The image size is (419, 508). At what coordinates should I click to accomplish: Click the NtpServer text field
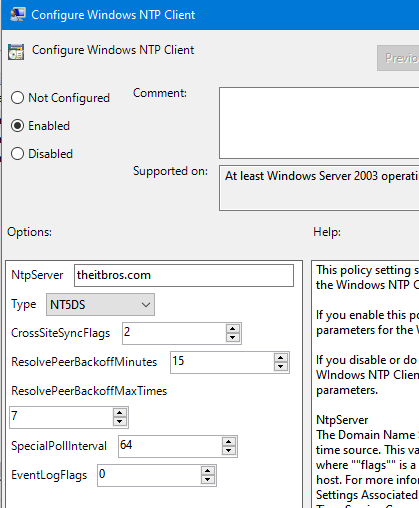(x=184, y=275)
